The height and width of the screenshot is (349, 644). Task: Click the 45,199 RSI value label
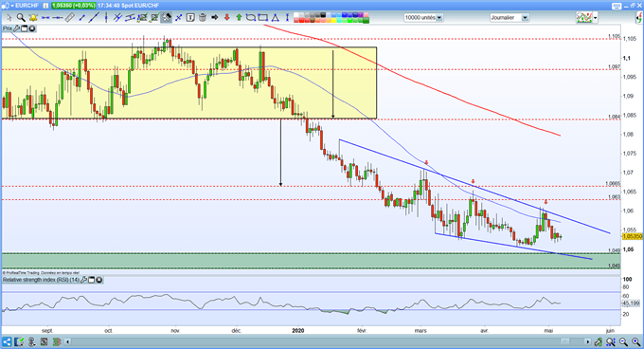632,303
